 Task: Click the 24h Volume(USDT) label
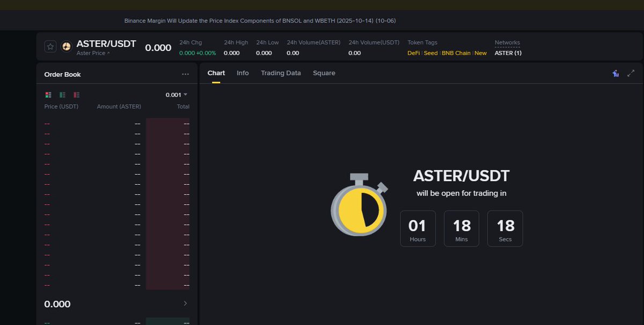[x=374, y=42]
